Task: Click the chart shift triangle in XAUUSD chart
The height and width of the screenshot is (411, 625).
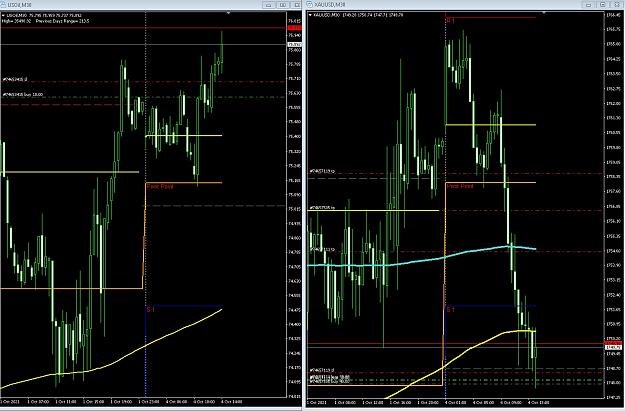Action: click(x=544, y=13)
